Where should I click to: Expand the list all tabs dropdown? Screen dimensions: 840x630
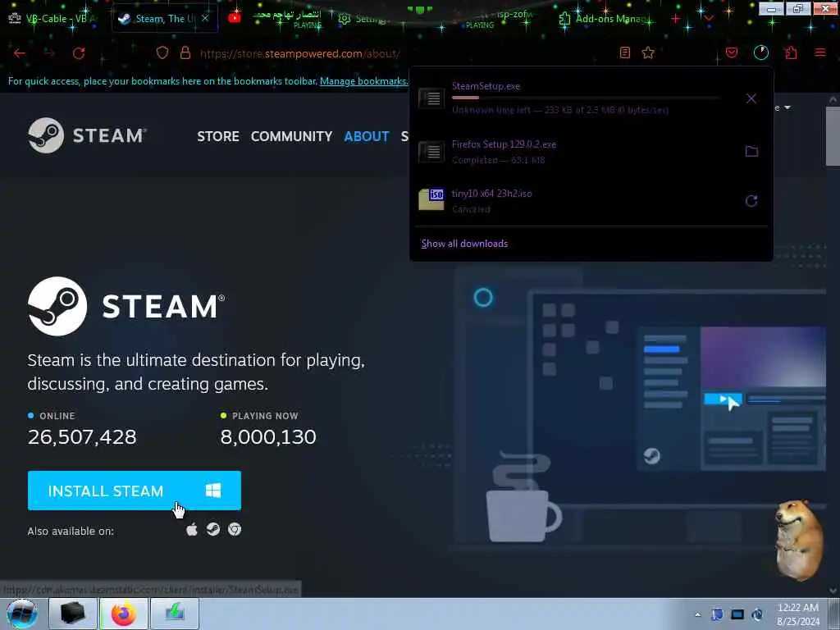tap(709, 19)
